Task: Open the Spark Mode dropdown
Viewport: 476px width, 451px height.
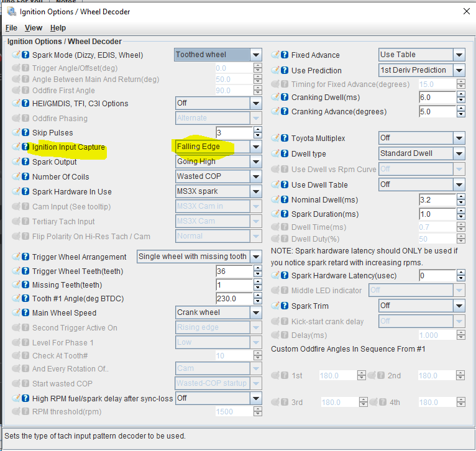Action: [256, 55]
